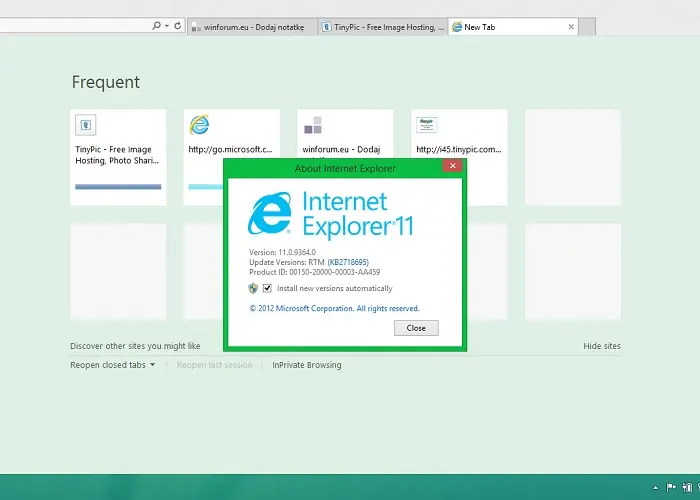This screenshot has width=700, height=500.
Task: Click the Reopen last session link
Action: 214,365
